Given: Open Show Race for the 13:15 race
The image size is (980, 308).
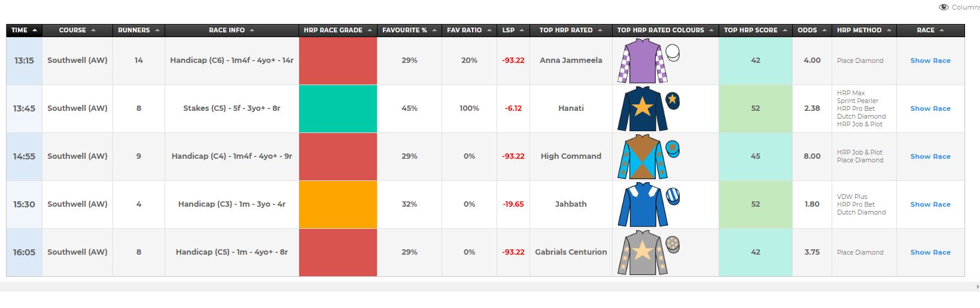Looking at the screenshot, I should pos(930,61).
